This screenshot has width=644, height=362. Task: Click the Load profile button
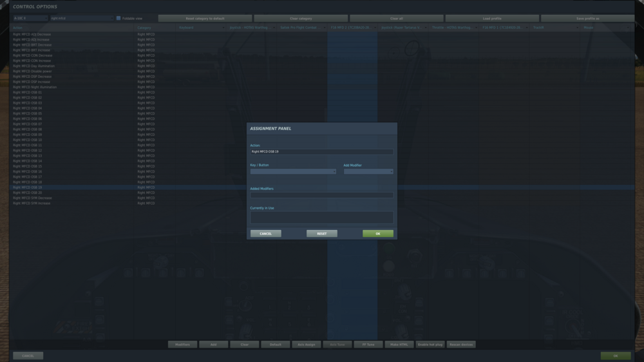tap(492, 19)
